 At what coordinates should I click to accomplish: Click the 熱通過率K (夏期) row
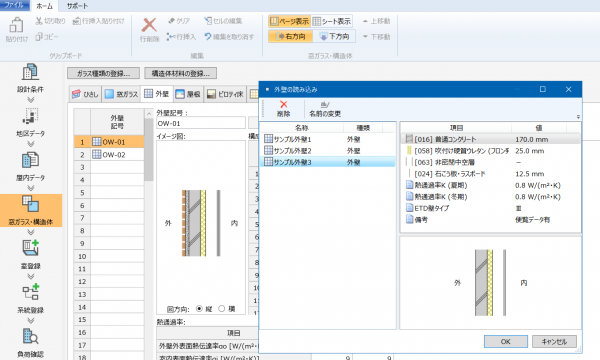[490, 185]
